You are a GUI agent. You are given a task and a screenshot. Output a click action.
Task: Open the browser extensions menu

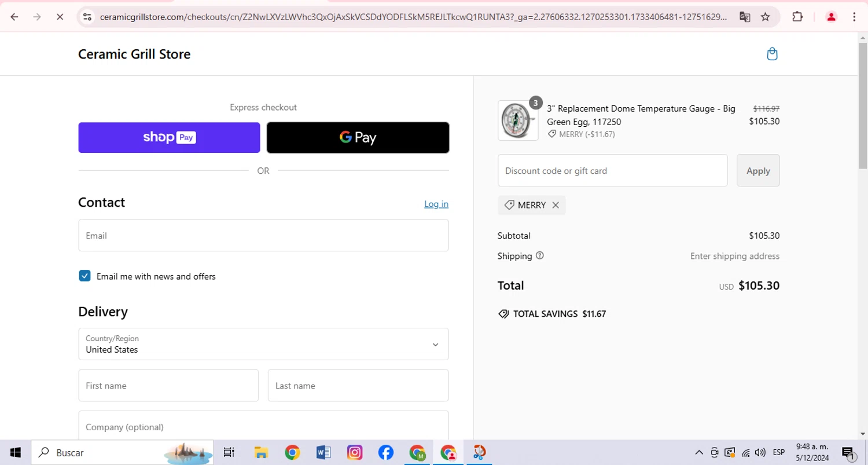point(797,17)
